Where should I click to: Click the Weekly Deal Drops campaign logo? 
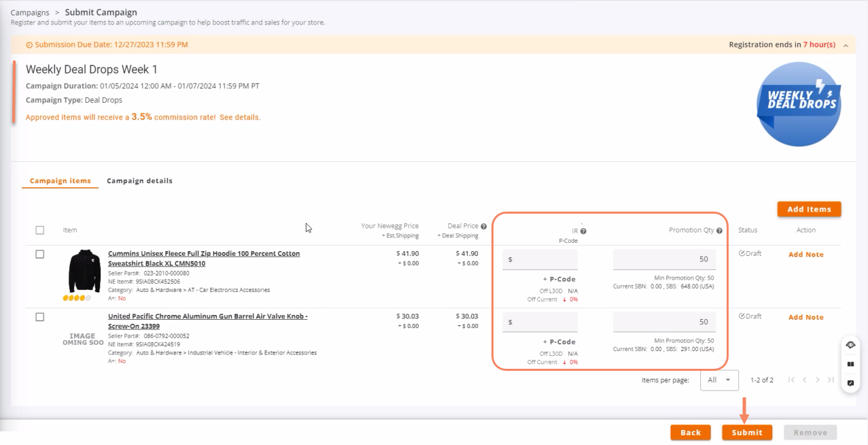pyautogui.click(x=799, y=104)
